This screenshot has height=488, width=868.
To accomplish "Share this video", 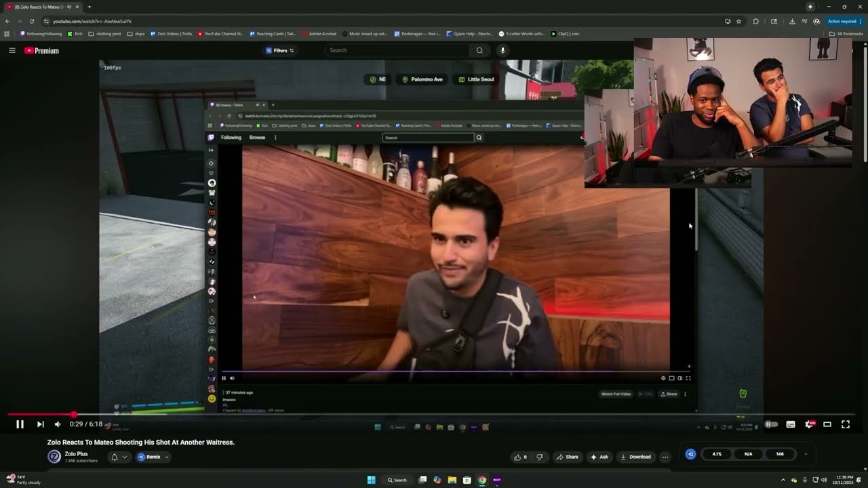I will pyautogui.click(x=567, y=457).
